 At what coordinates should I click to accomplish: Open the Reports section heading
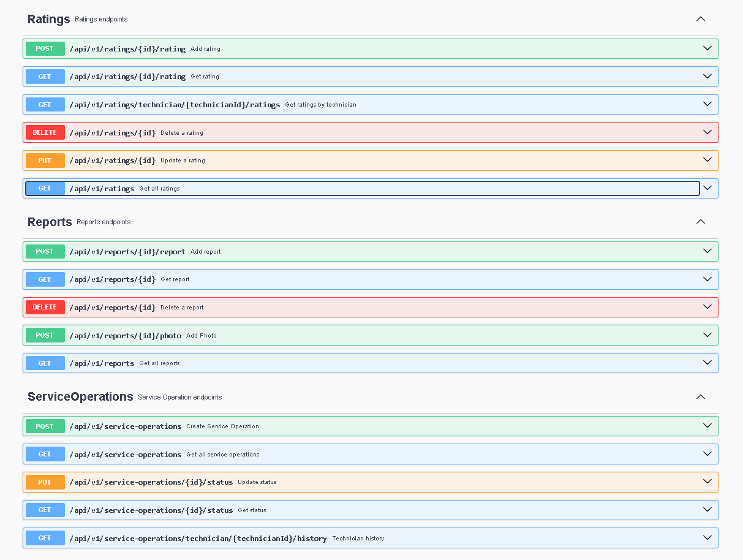point(50,222)
